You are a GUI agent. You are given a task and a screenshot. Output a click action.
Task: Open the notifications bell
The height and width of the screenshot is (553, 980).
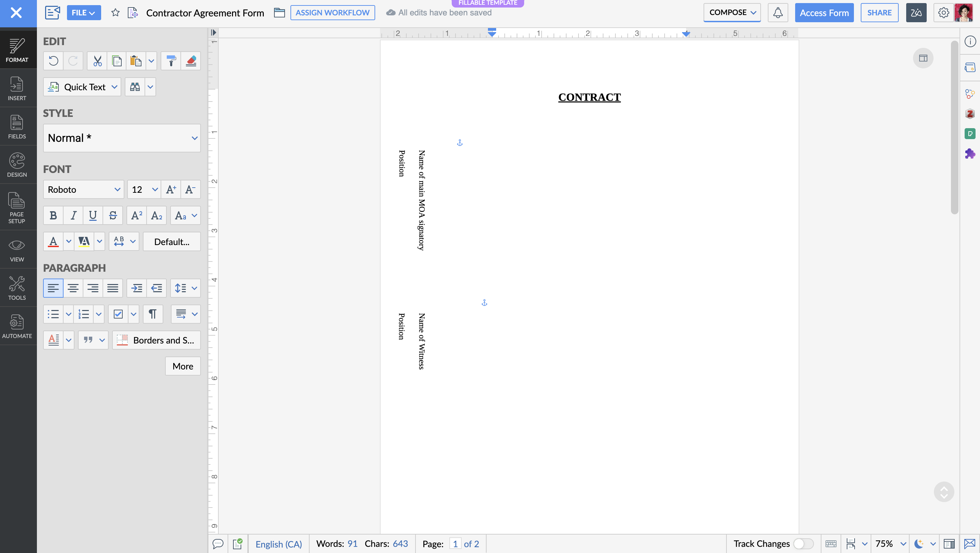pyautogui.click(x=778, y=13)
